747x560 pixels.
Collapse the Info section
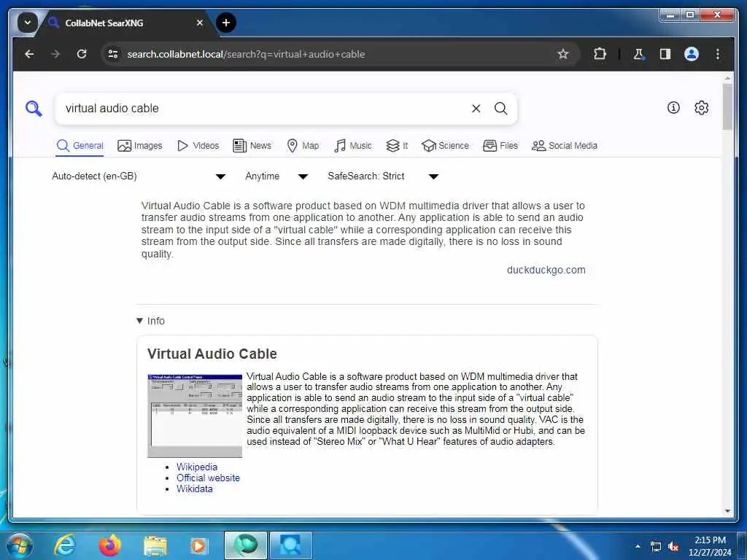pos(150,321)
